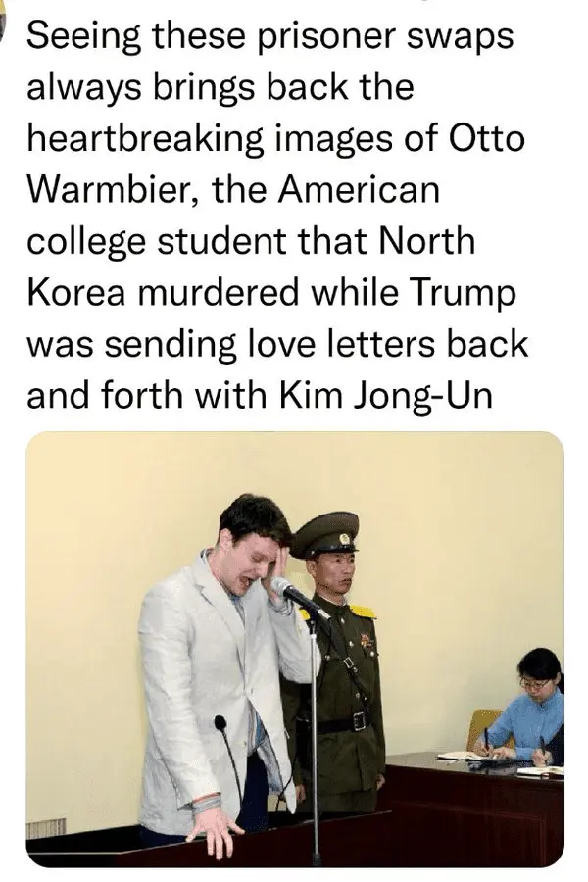Click the guard's black belt buckle

[360, 720]
